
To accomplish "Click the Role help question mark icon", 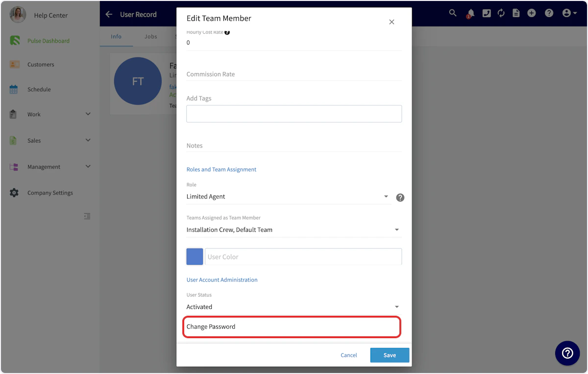I will tap(400, 198).
